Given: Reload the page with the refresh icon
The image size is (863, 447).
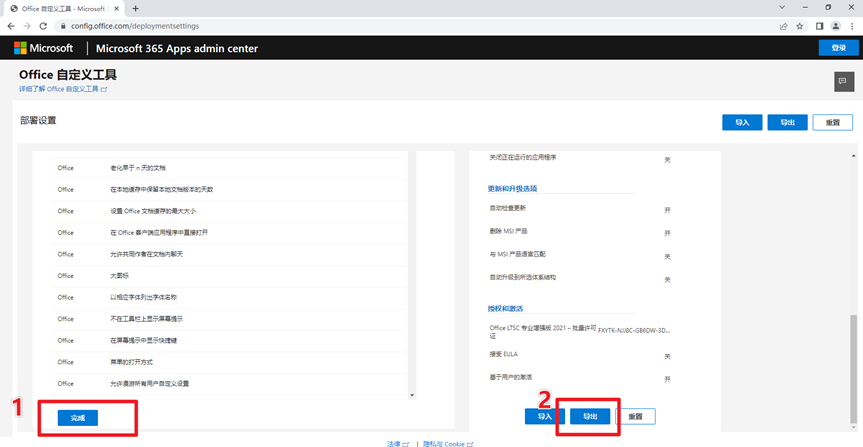Looking at the screenshot, I should 45,26.
